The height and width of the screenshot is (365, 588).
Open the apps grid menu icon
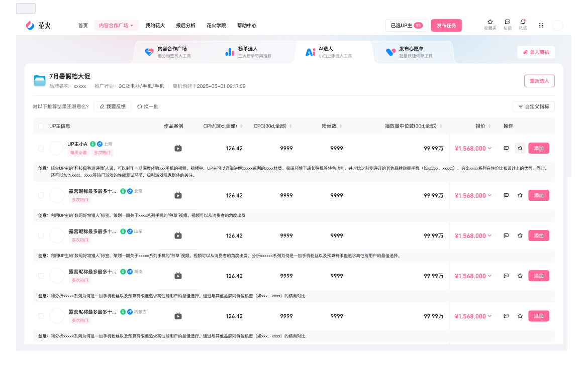(x=541, y=24)
